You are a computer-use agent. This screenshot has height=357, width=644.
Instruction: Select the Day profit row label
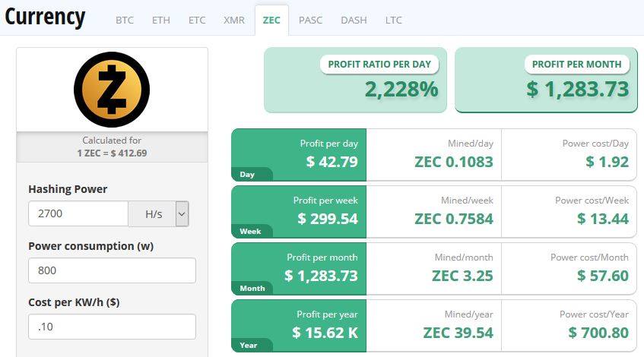tap(247, 175)
